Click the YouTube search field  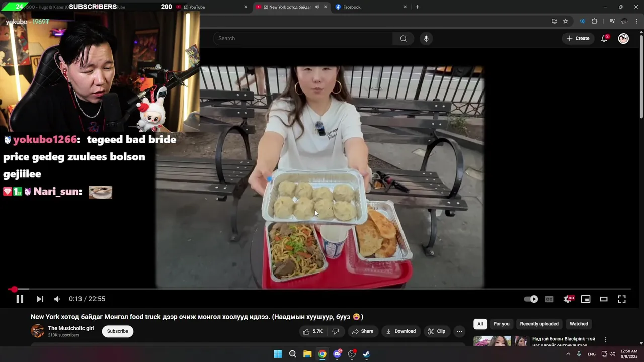point(303,38)
